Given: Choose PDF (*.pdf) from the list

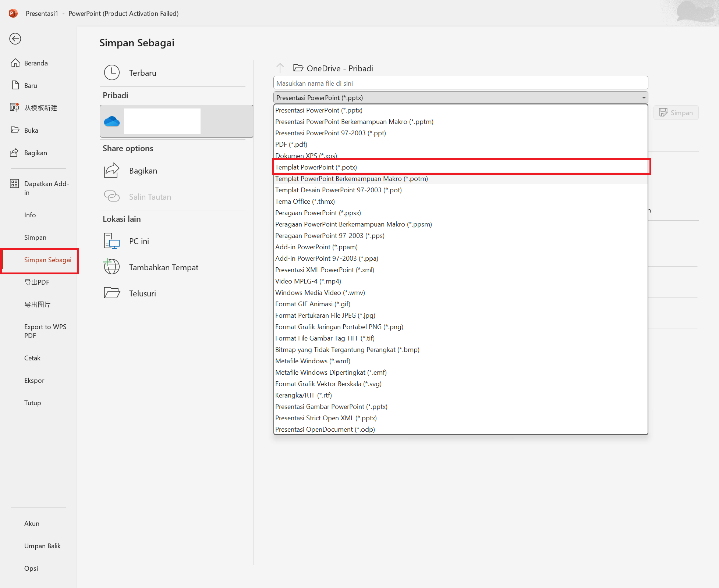Looking at the screenshot, I should (291, 144).
